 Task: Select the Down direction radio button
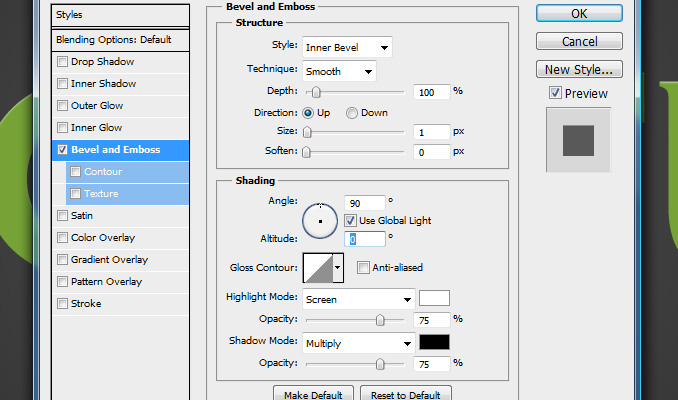352,113
